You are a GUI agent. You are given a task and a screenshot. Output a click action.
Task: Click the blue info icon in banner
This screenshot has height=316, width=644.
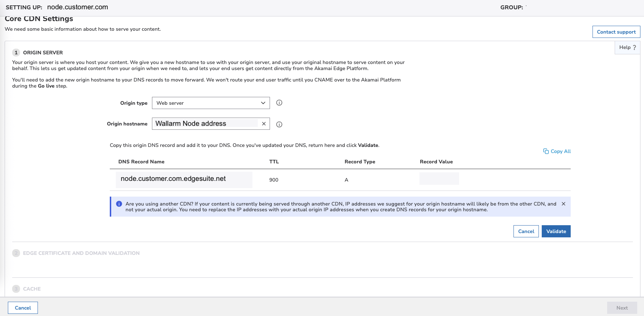pos(119,204)
